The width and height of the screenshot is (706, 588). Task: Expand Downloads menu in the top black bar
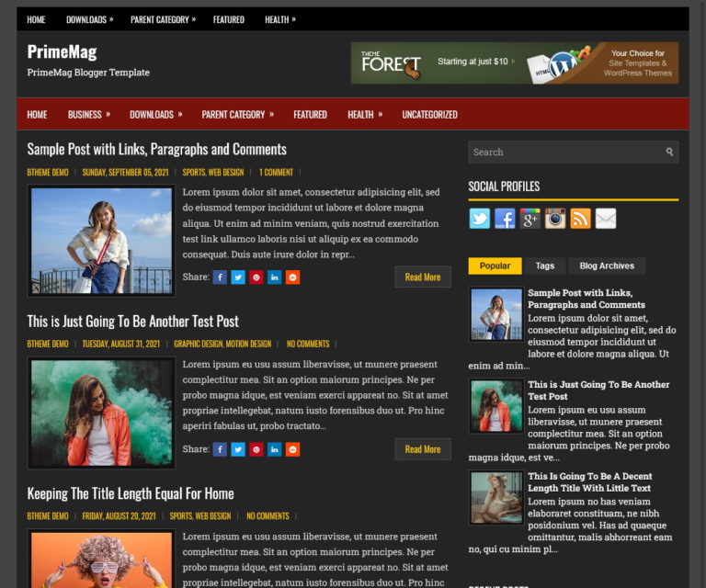coord(90,19)
